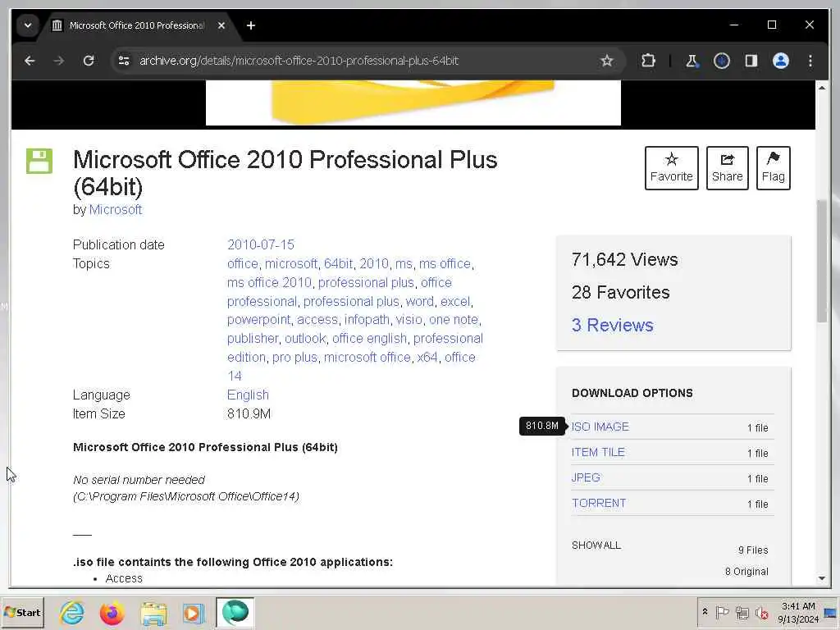Open the ITEM TILE download option

point(598,452)
